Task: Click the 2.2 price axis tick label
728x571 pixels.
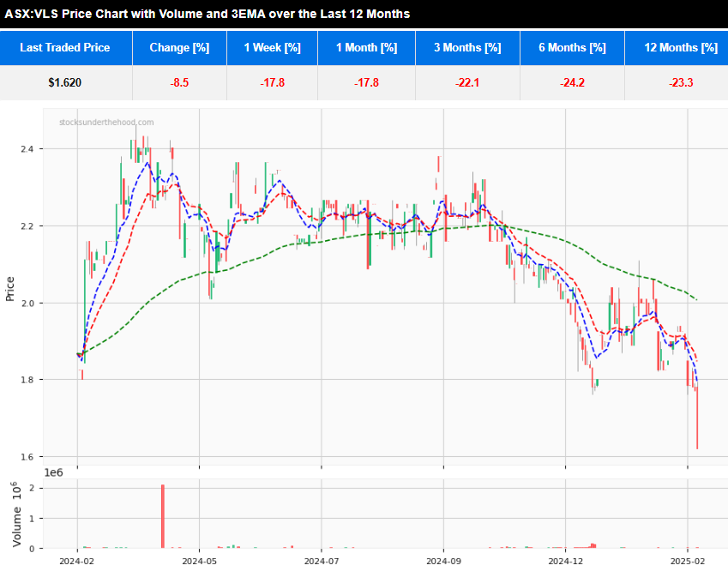Action: click(27, 226)
